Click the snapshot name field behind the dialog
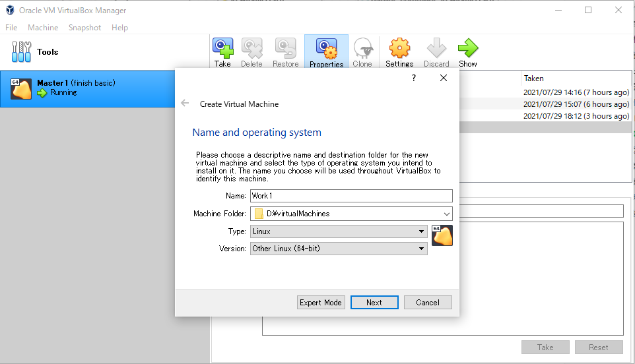 pos(541,211)
